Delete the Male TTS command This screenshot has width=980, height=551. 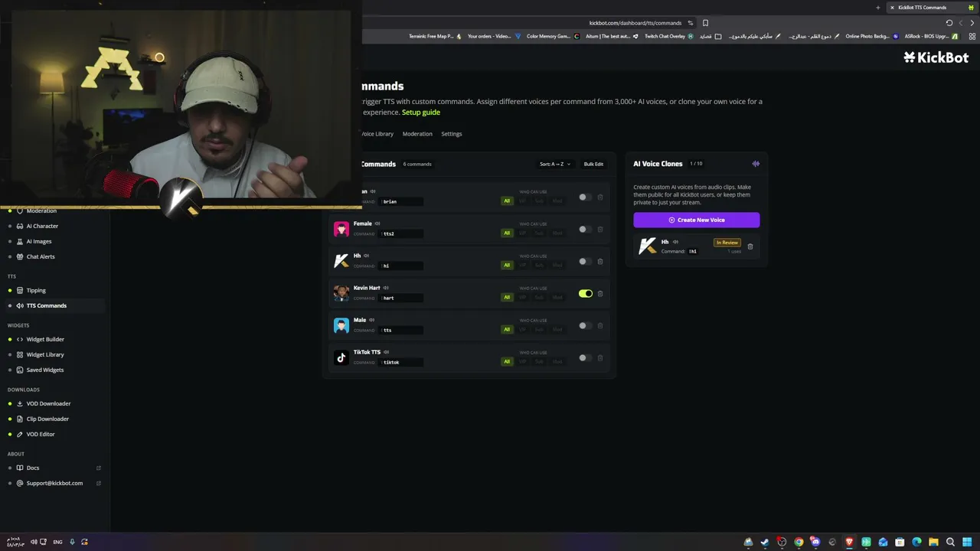(x=600, y=326)
